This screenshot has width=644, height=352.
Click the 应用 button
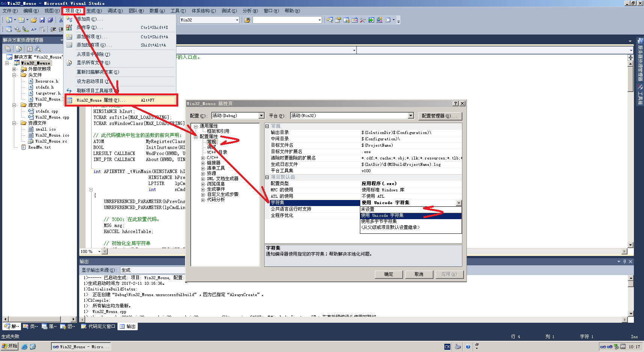coord(449,274)
